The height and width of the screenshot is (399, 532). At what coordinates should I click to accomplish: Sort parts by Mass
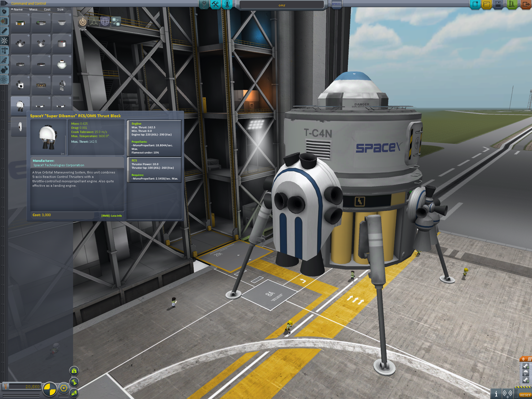pyautogui.click(x=33, y=9)
